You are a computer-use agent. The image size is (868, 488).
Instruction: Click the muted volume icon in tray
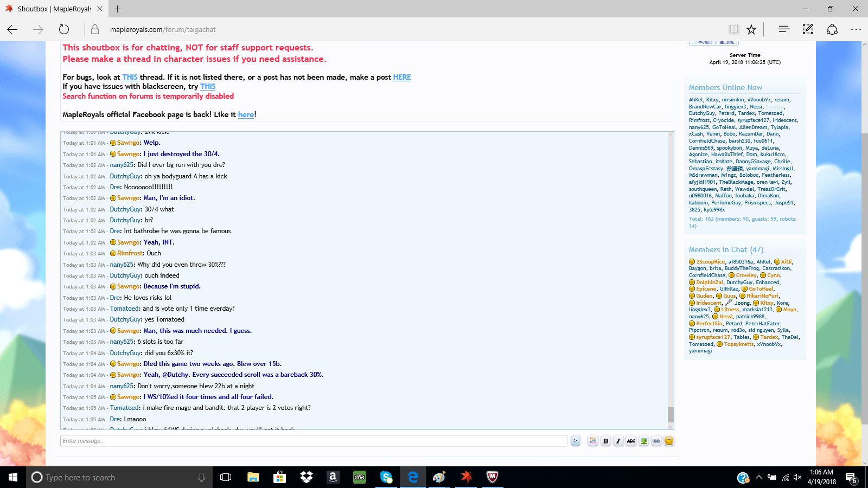pyautogui.click(x=797, y=478)
